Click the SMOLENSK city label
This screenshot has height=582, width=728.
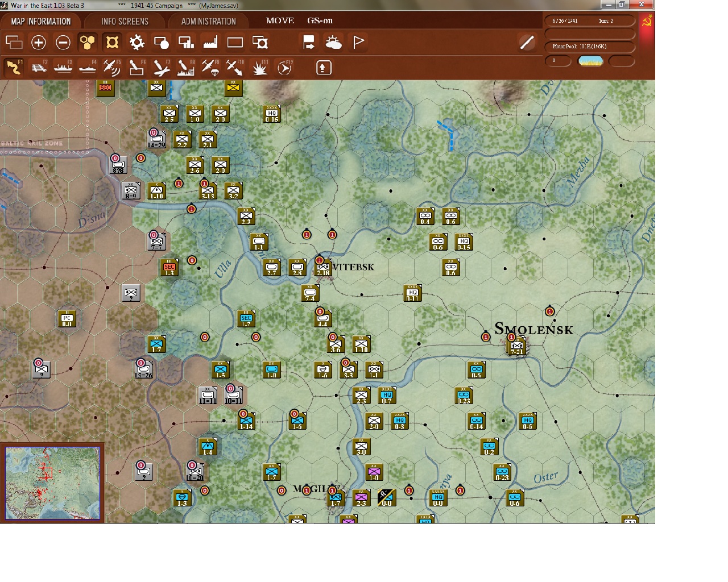[533, 329]
